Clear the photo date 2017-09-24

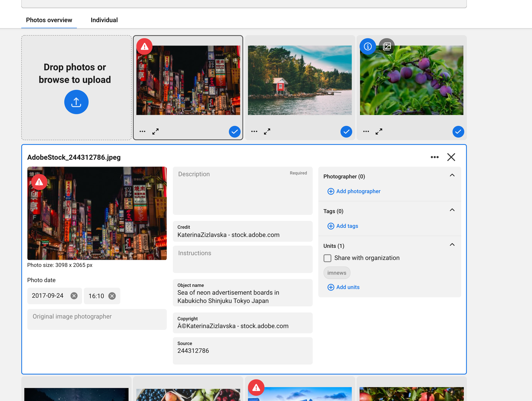coord(74,296)
